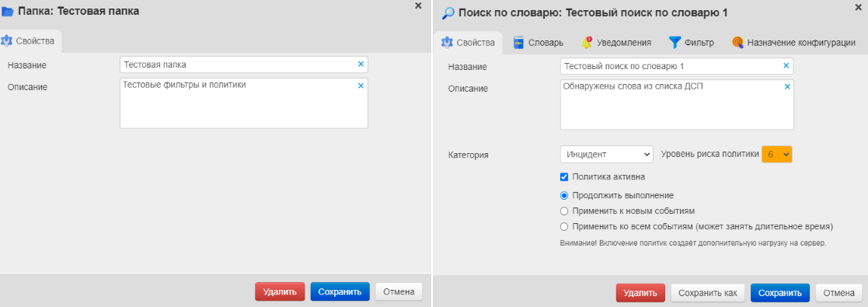
Task: Click the title Папка: Тестовая папка
Action: [78, 11]
